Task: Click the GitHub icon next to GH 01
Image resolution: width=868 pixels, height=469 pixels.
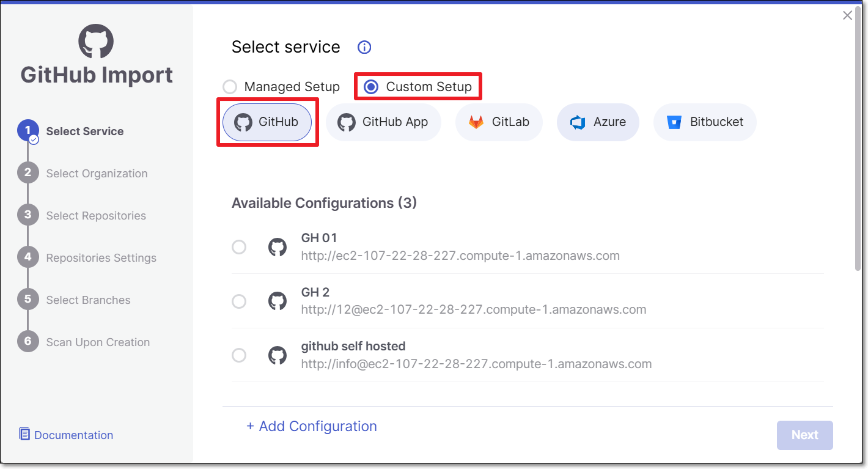Action: pos(278,247)
